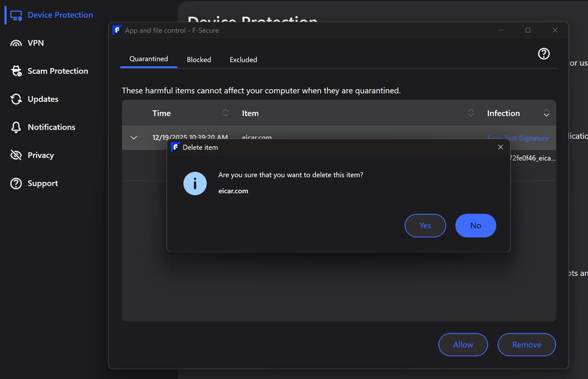
Task: Open Scam Protection via its shield icon
Action: pyautogui.click(x=17, y=71)
